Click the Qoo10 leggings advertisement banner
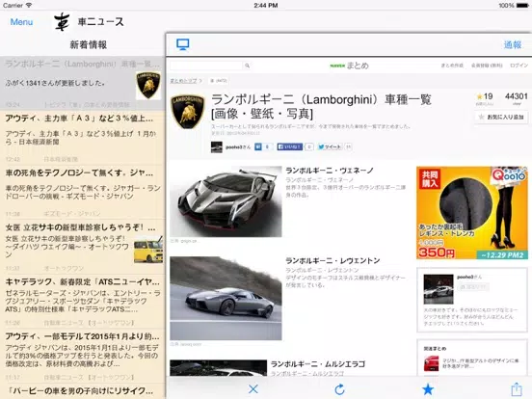532x399 pixels. pos(472,213)
